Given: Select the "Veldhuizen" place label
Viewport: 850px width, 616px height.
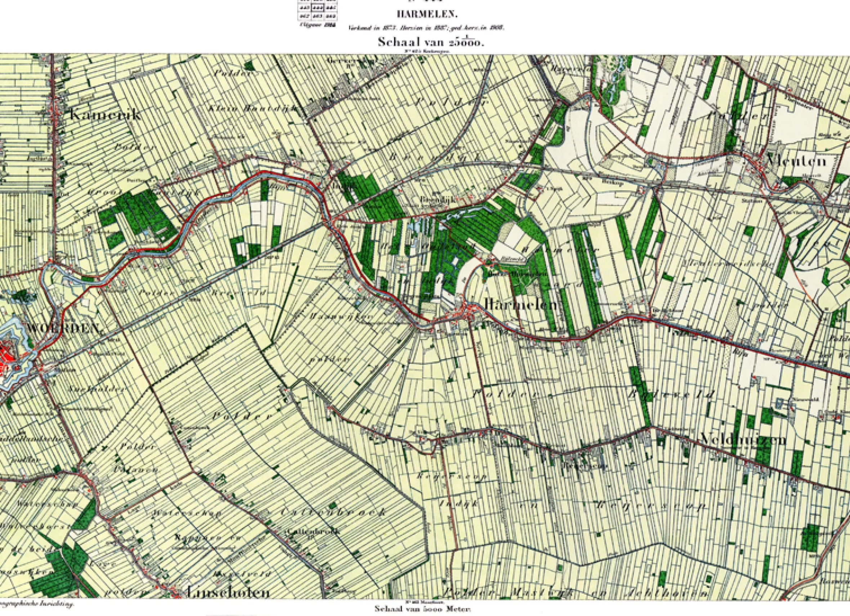Looking at the screenshot, I should 743,440.
